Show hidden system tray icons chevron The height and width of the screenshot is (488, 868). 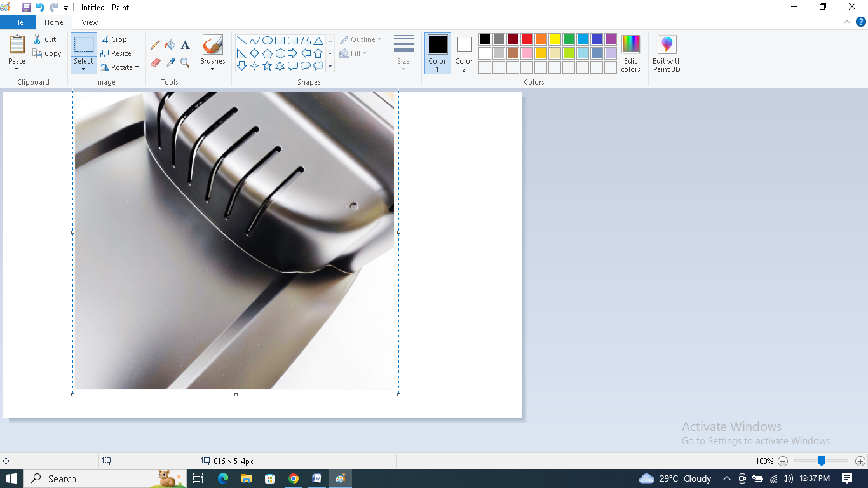pyautogui.click(x=726, y=478)
